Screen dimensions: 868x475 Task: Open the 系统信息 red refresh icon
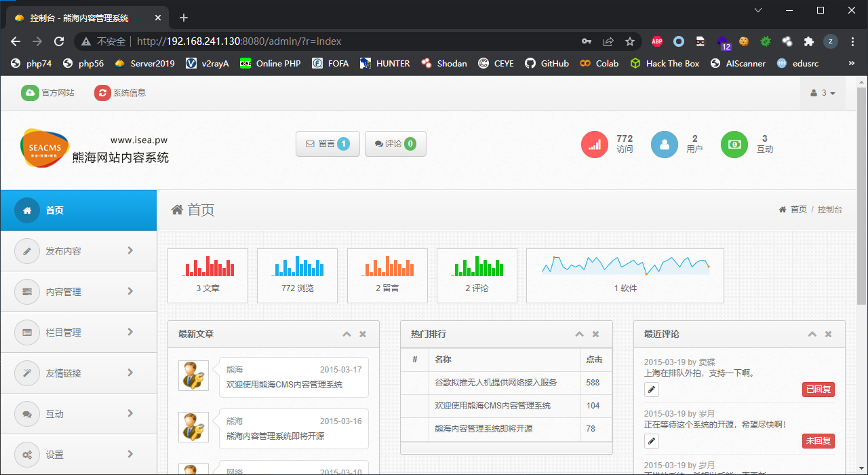pyautogui.click(x=102, y=93)
